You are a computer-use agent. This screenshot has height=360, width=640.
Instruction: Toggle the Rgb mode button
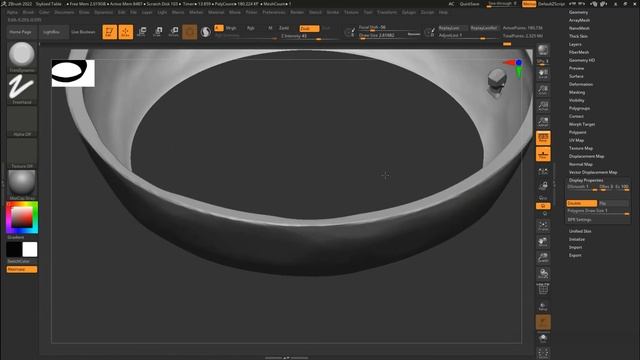tap(251, 28)
